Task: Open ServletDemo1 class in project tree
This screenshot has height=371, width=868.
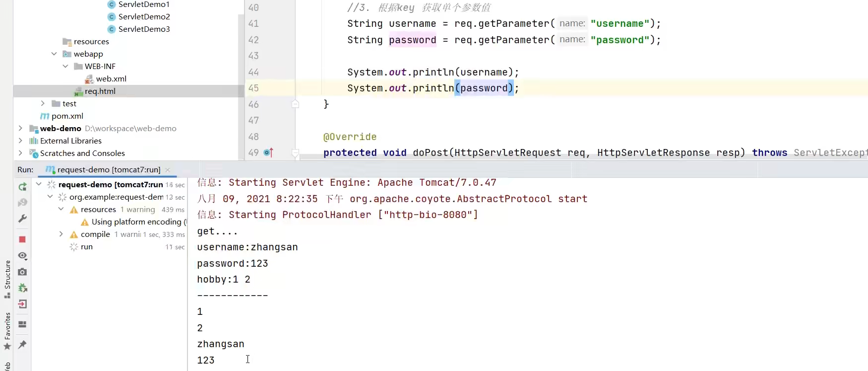Action: (x=144, y=4)
